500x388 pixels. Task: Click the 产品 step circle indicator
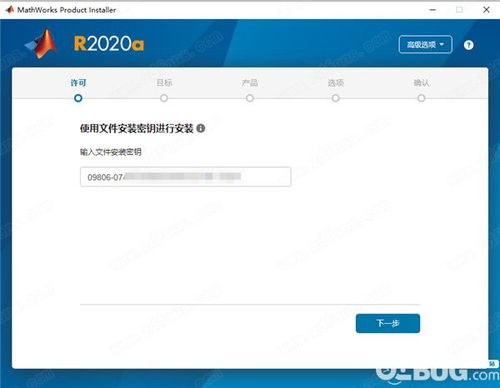(250, 98)
